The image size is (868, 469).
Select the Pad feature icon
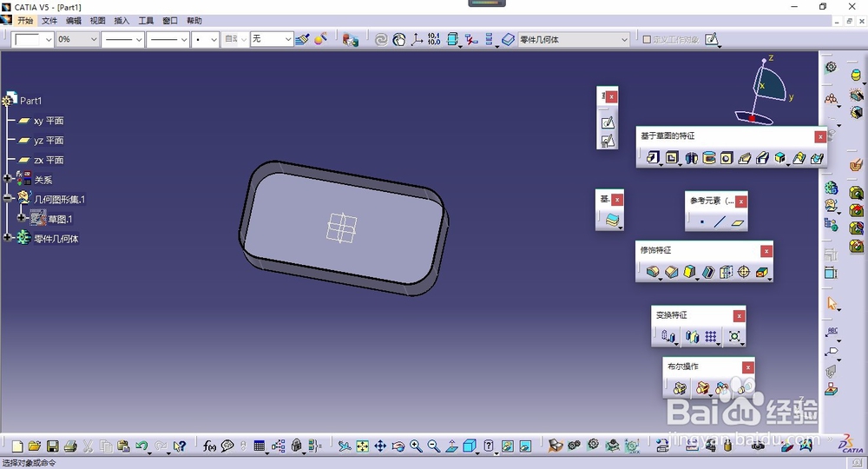point(654,158)
